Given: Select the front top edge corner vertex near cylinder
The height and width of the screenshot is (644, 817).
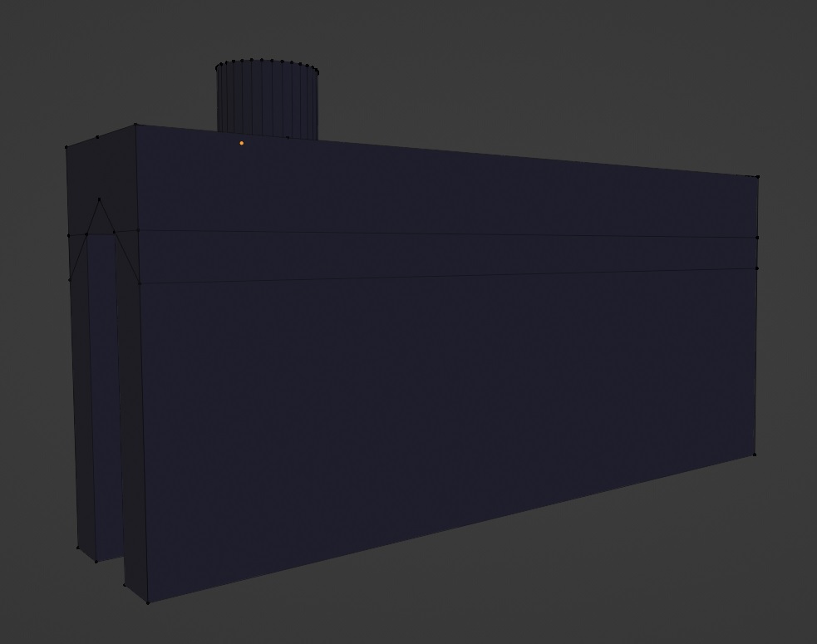Looking at the screenshot, I should (x=135, y=125).
